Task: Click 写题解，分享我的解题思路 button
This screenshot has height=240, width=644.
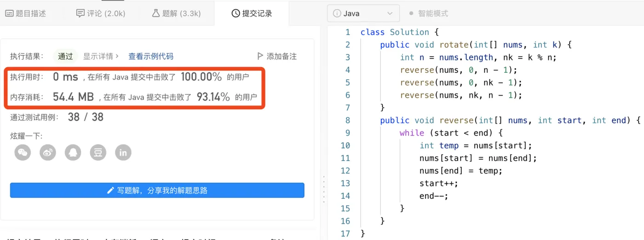Action: [x=157, y=190]
